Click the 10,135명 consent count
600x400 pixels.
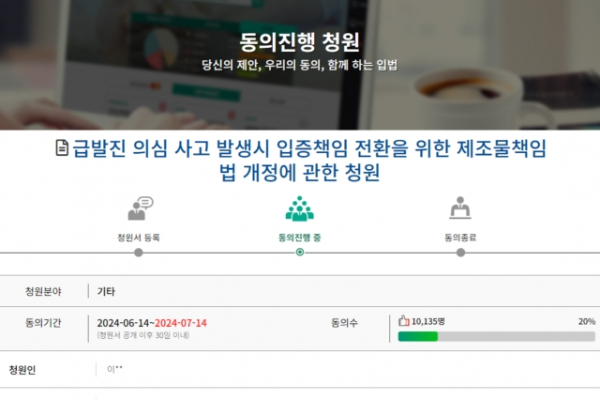[x=428, y=321]
